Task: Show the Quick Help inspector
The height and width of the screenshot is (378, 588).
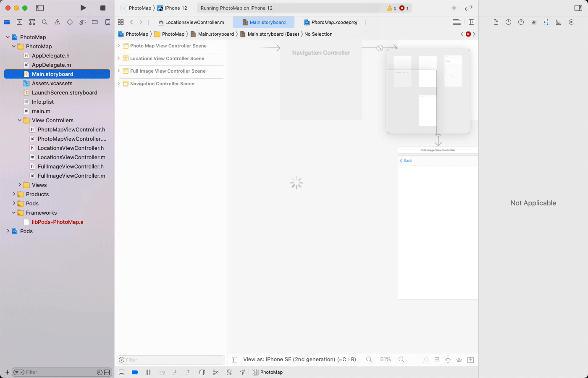Action: (521, 22)
